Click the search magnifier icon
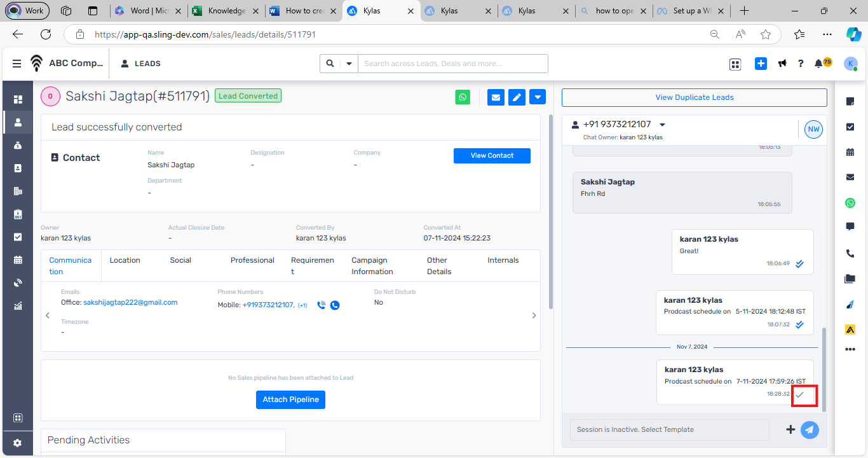 (330, 64)
